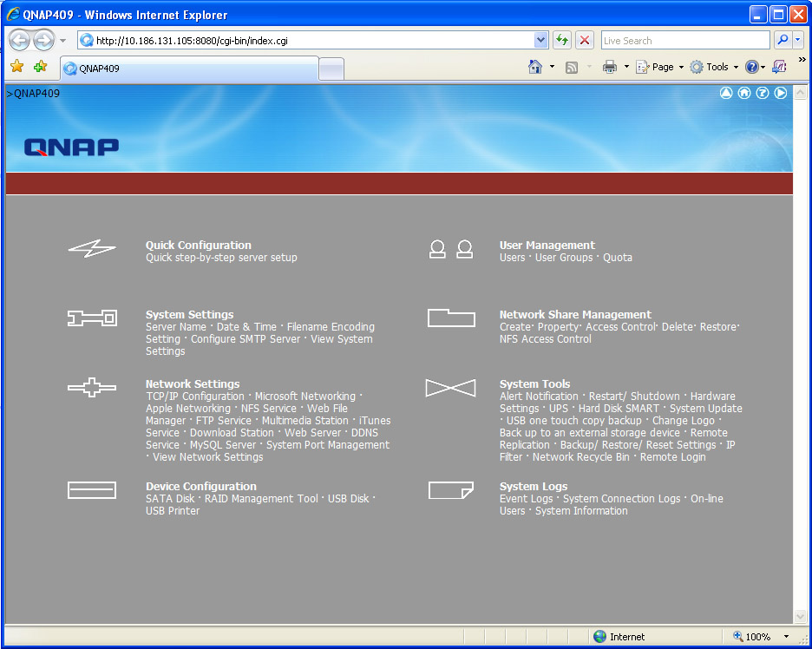Viewport: 812px width, 649px height.
Task: Click the blue Help icon in the toolbar
Action: coord(752,67)
